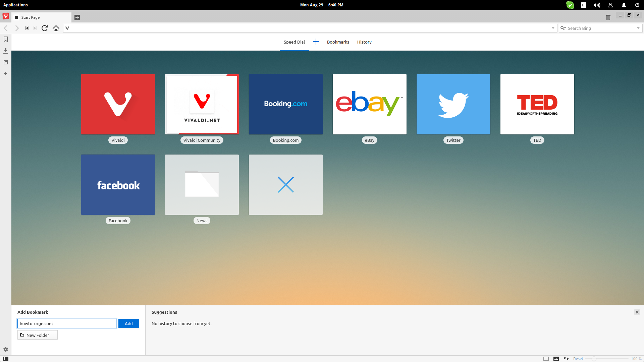Open the Bookmarks side panel
This screenshot has width=644, height=362.
coord(6,39)
